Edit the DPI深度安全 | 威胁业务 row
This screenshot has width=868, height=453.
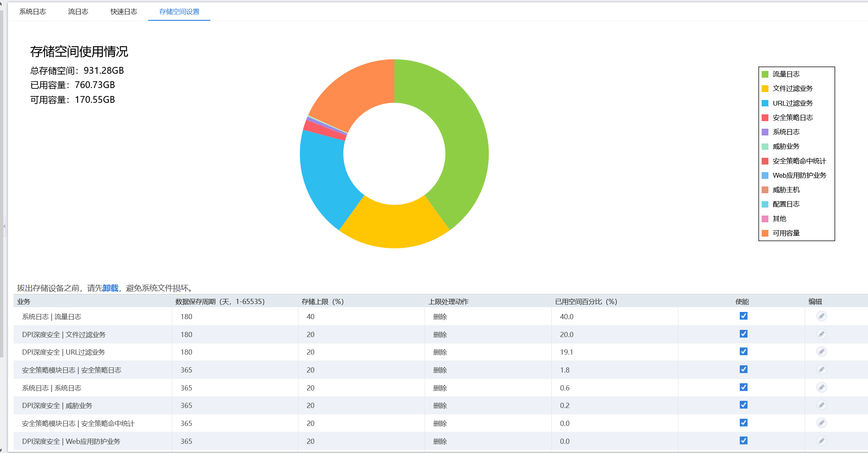(821, 405)
